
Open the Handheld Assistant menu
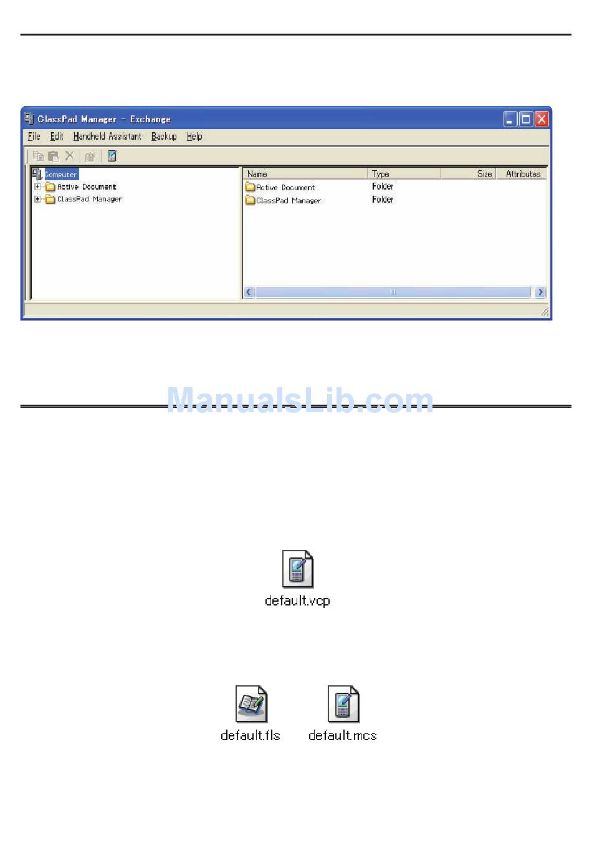point(107,136)
